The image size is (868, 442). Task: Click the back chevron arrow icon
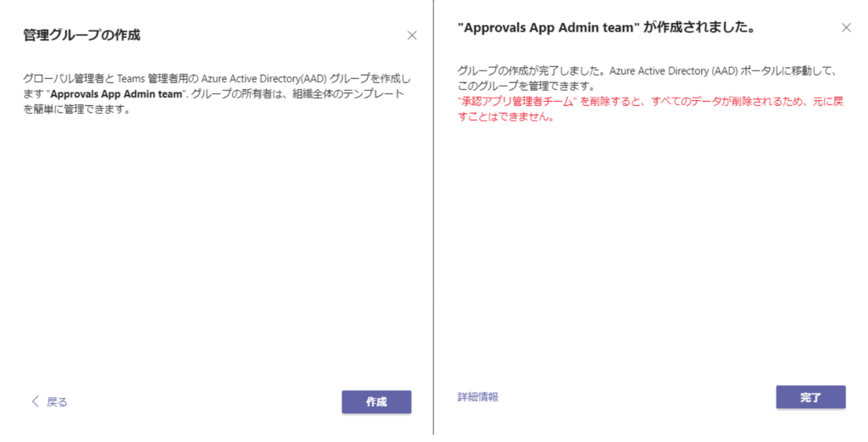(x=36, y=402)
